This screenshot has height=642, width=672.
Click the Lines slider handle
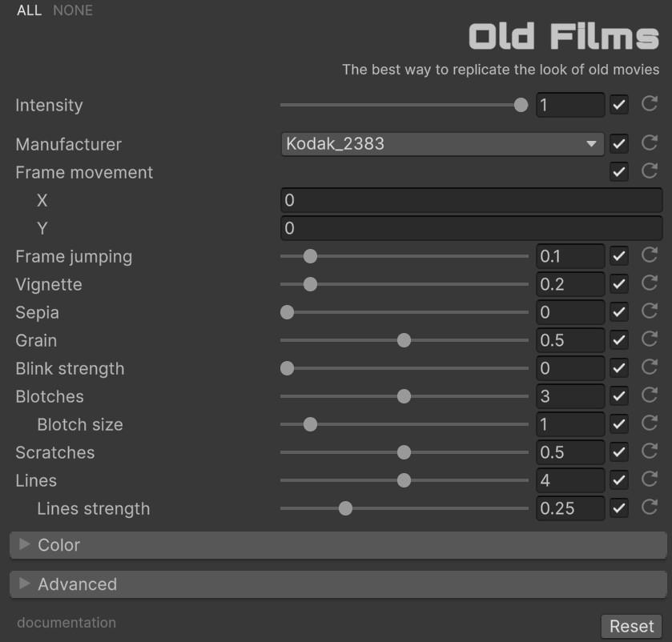click(404, 480)
